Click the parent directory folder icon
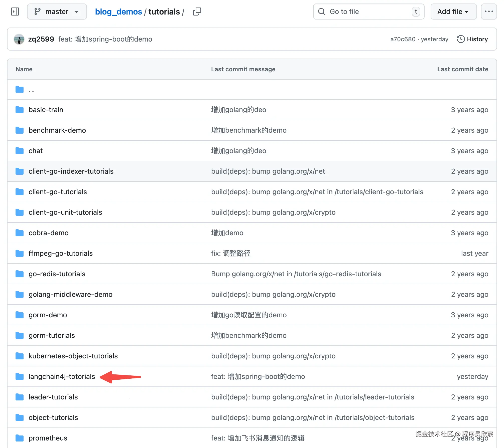 (20, 89)
